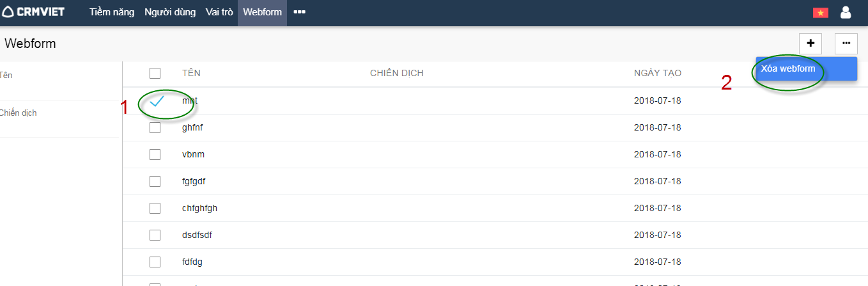Click the CRMVIET logo
868x286 pixels.
point(33,12)
